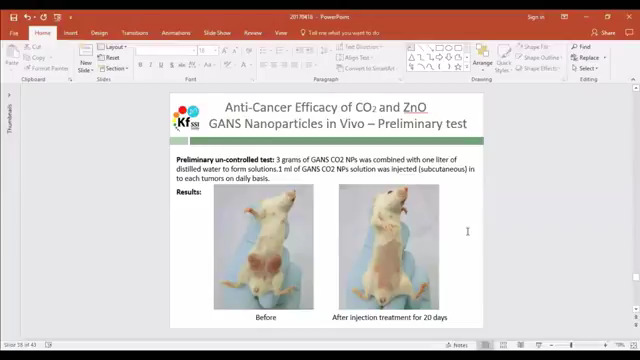Open Shape Outline options
The image size is (640, 360).
coord(539,58)
